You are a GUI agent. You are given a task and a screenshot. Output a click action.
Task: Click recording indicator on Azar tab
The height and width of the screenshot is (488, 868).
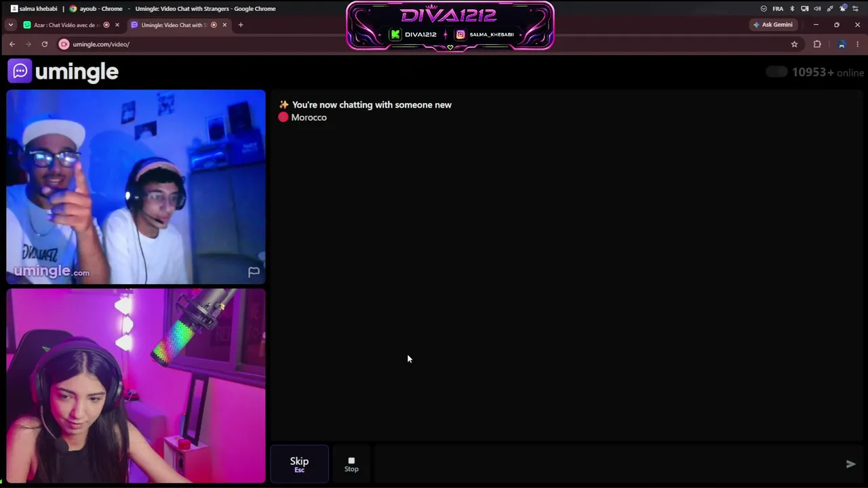(x=106, y=25)
